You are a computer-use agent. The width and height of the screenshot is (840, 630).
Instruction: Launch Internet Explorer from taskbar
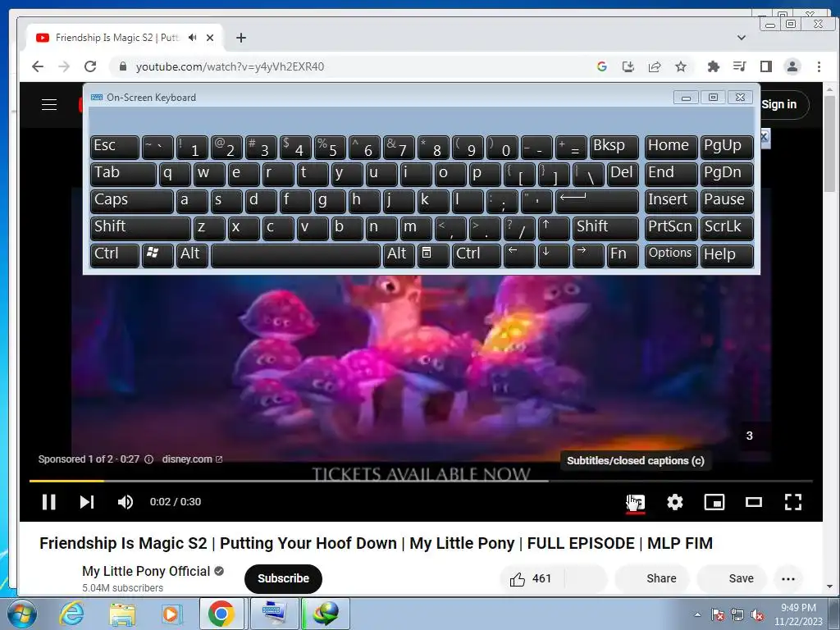[x=71, y=614]
